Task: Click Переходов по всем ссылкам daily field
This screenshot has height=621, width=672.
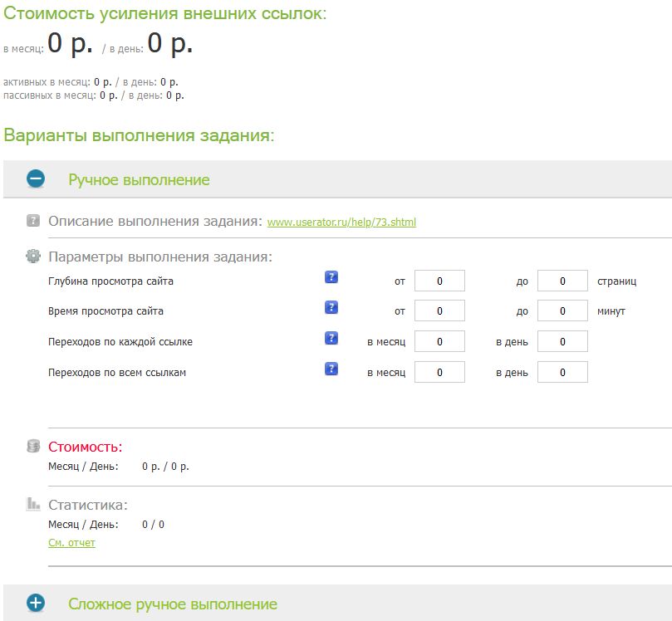Action: pos(562,373)
